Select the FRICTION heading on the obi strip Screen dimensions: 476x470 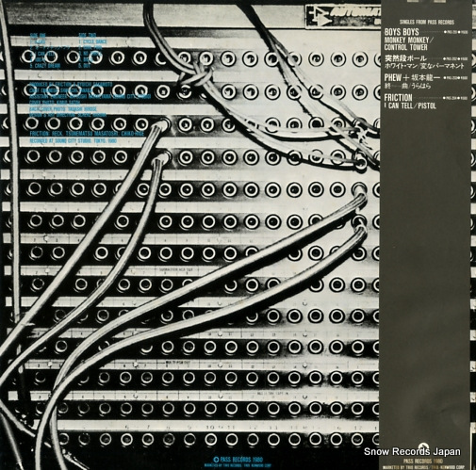click(398, 97)
